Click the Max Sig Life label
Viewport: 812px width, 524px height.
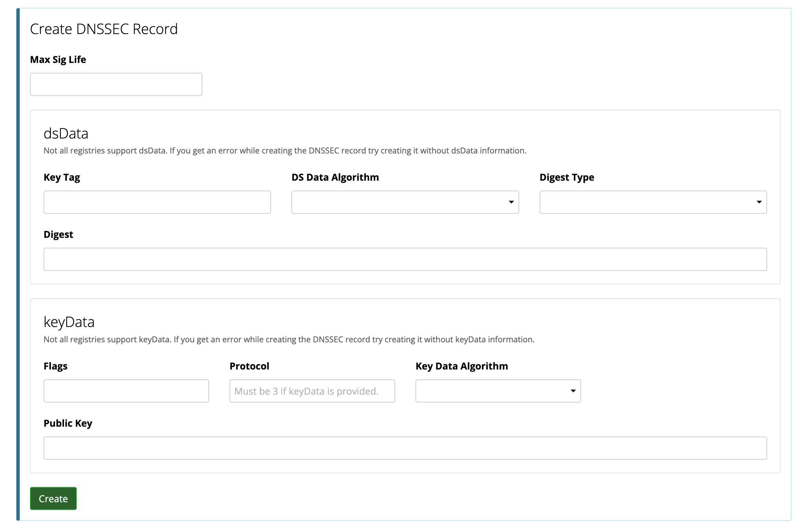click(58, 60)
